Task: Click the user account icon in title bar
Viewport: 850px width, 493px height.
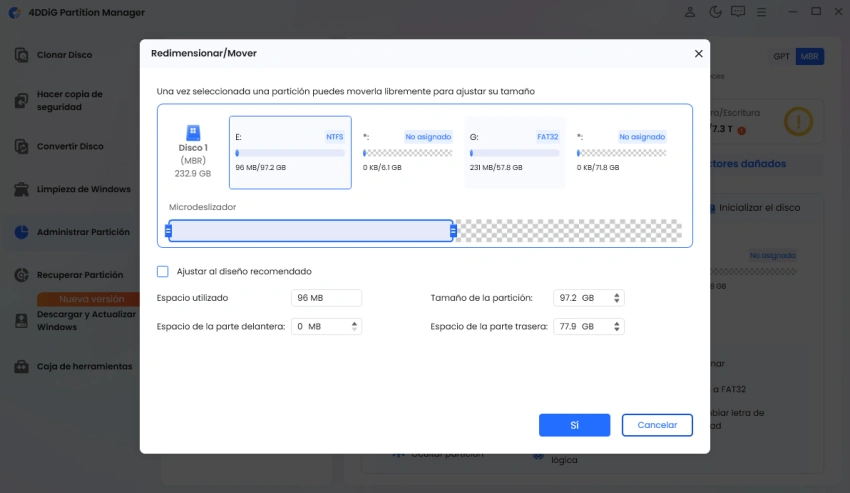Action: point(690,12)
